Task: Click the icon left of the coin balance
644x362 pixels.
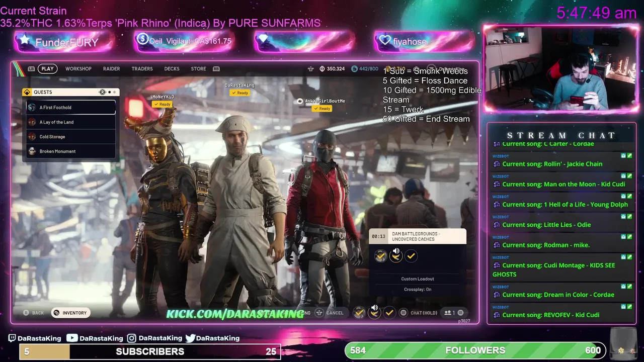Action: [310, 69]
